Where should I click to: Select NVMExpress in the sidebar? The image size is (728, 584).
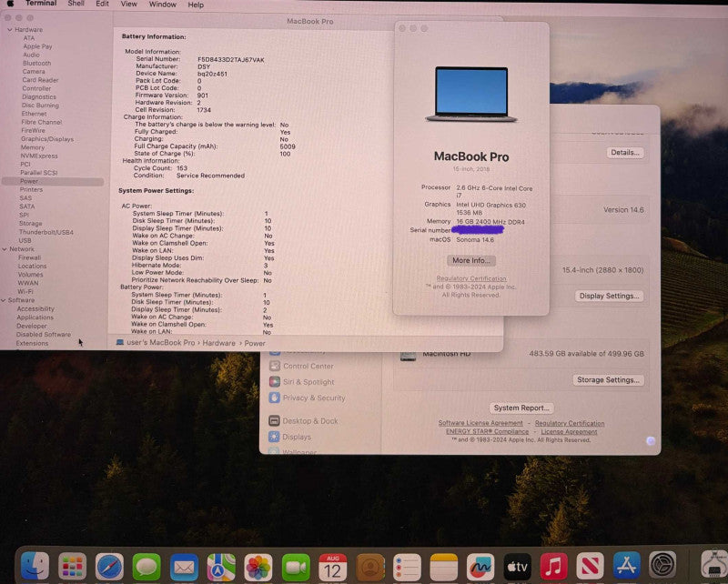(x=39, y=156)
